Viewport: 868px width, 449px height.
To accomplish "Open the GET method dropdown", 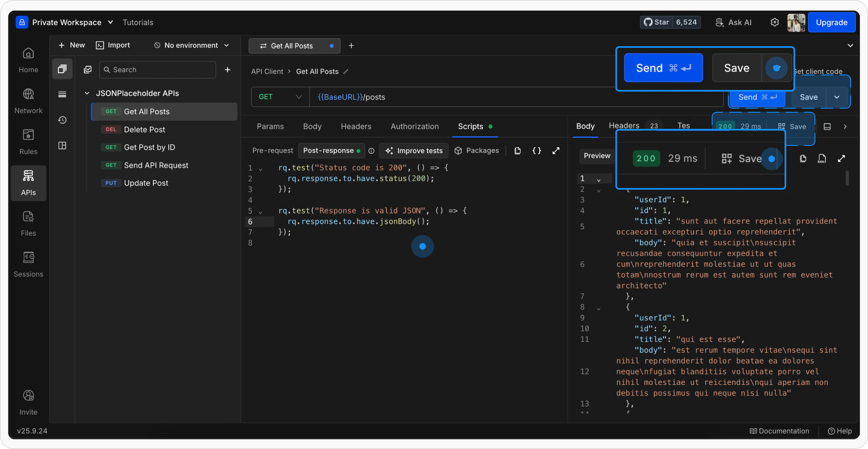I will coord(280,97).
